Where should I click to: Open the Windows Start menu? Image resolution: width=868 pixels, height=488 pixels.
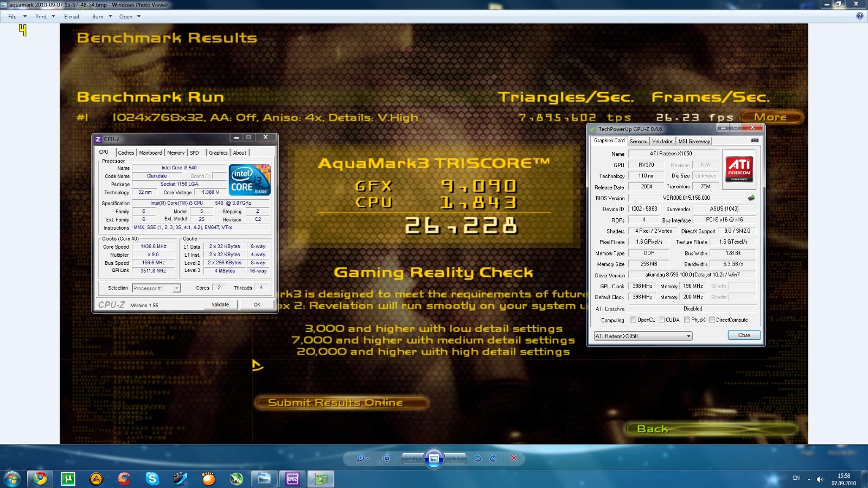[x=12, y=479]
